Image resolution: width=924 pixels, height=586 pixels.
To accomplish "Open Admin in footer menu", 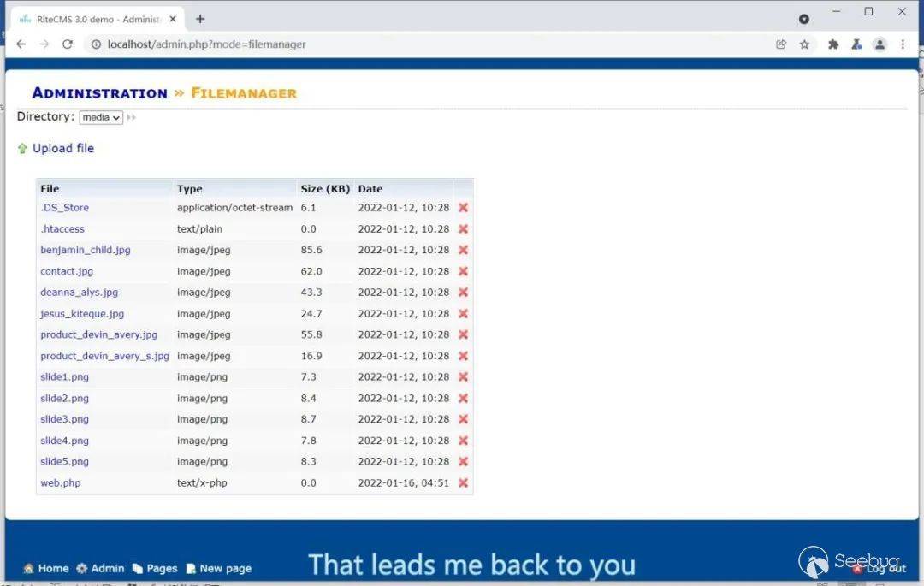I will (101, 568).
